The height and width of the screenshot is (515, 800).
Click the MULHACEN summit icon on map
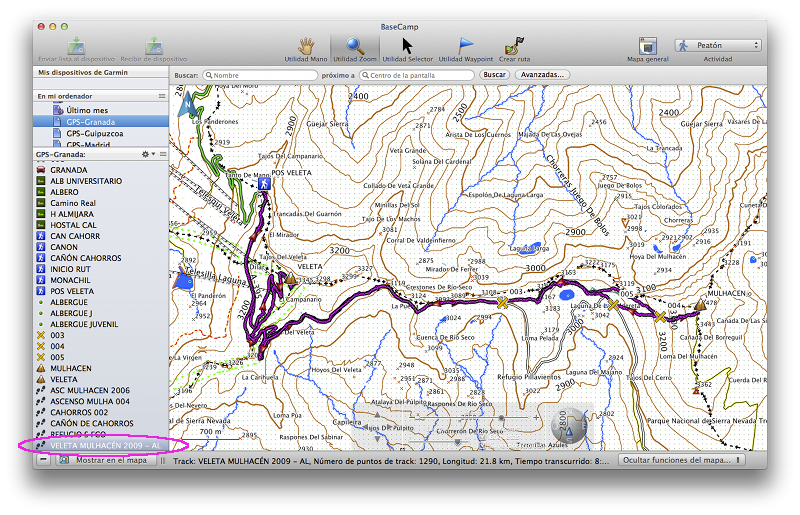(x=701, y=305)
